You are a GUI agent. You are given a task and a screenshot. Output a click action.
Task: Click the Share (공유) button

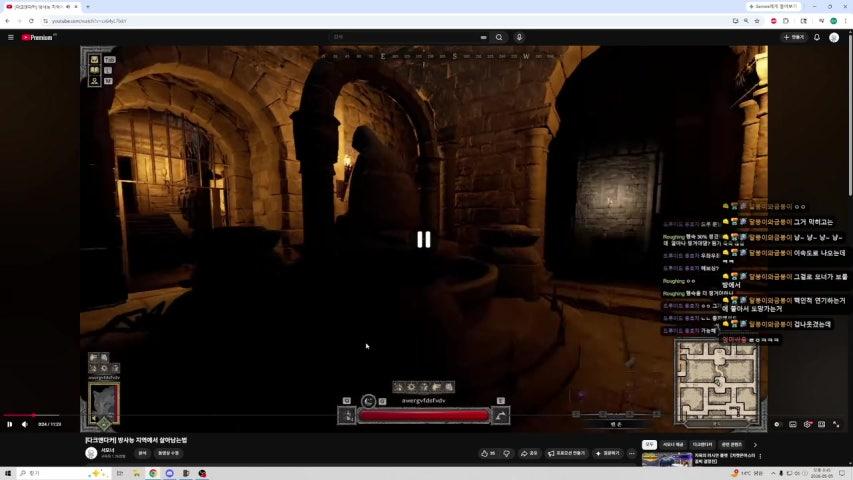[x=529, y=453]
